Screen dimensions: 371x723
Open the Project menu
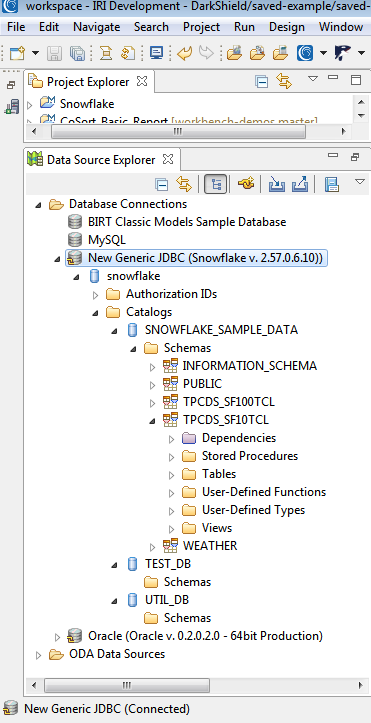pos(201,27)
